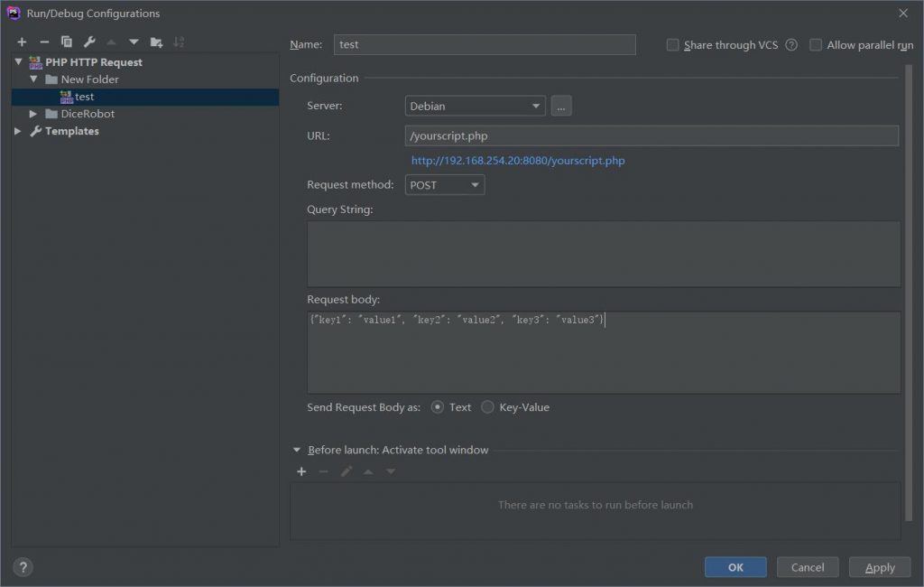Select PHP HTTP Request node label
924x587 pixels.
(94, 62)
